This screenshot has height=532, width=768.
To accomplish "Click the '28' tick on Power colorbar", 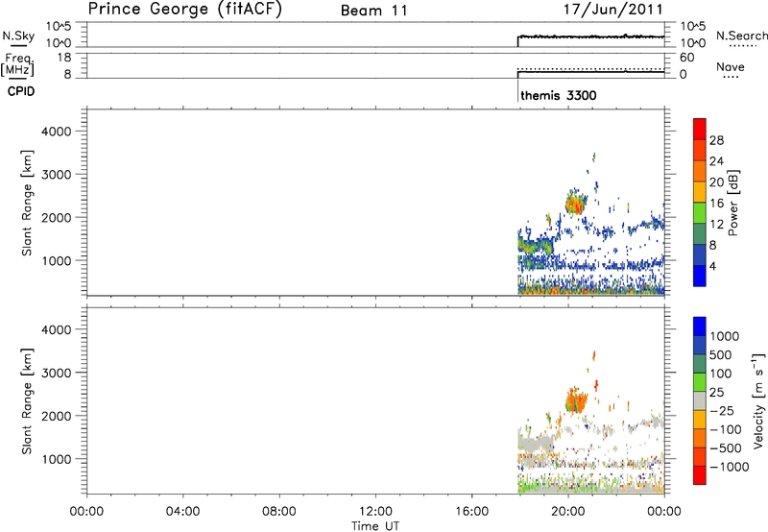I will [x=716, y=140].
